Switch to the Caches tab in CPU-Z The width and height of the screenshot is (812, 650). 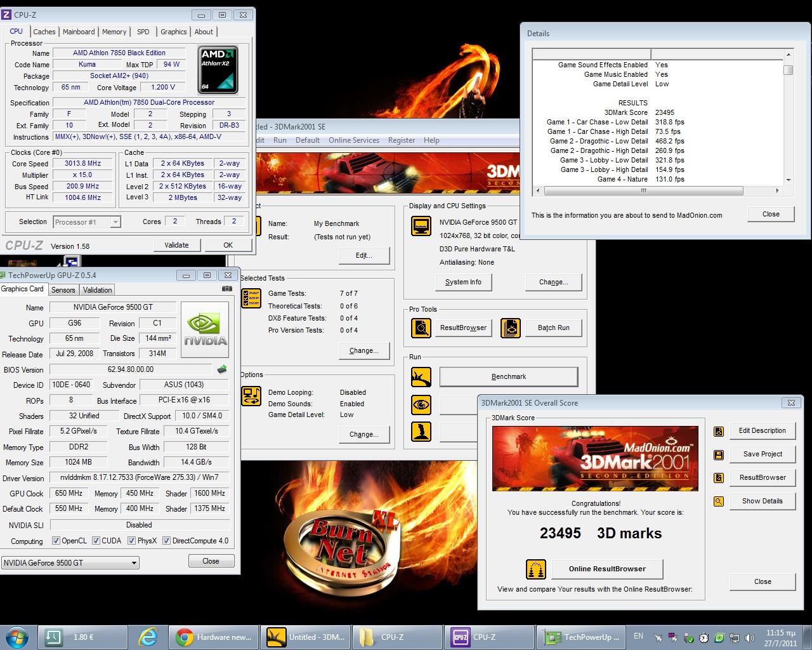click(x=44, y=32)
